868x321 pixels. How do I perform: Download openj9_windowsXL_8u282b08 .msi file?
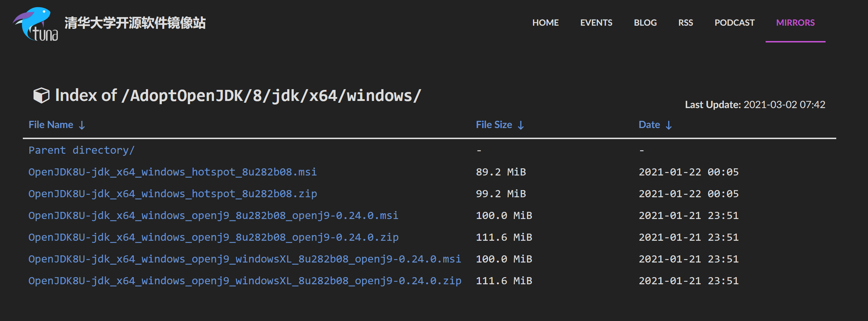pos(245,259)
